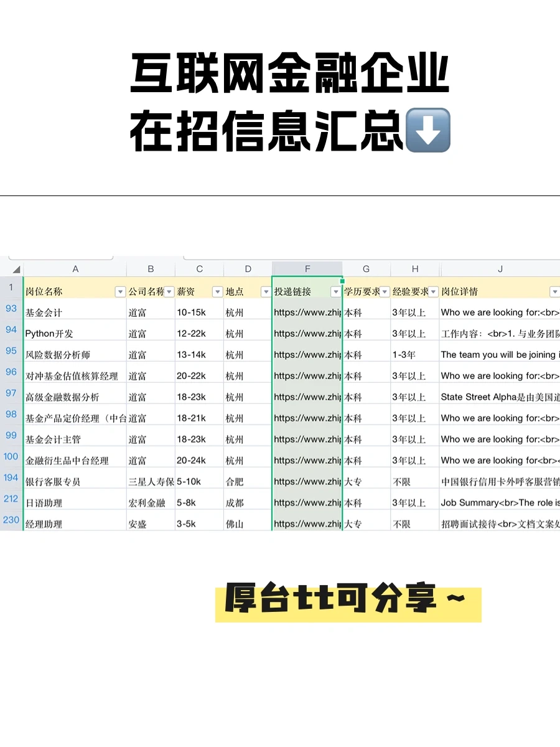
Task: Open the 投递链接 filter dropdown
Action: 335,291
